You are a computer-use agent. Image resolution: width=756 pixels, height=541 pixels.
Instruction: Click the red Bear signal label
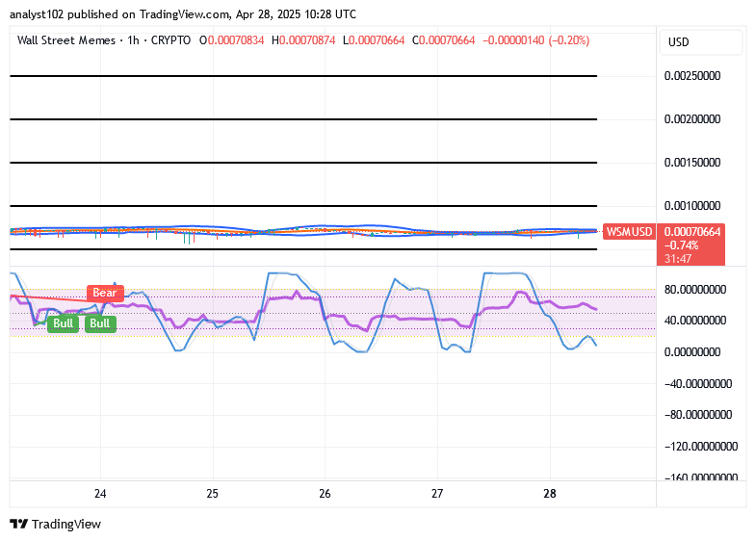[105, 293]
